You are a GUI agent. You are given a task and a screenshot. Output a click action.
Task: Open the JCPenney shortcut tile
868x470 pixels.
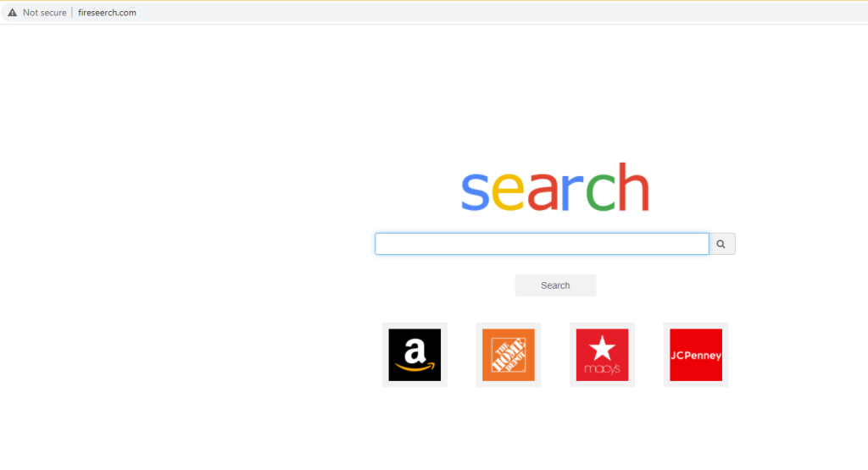696,355
